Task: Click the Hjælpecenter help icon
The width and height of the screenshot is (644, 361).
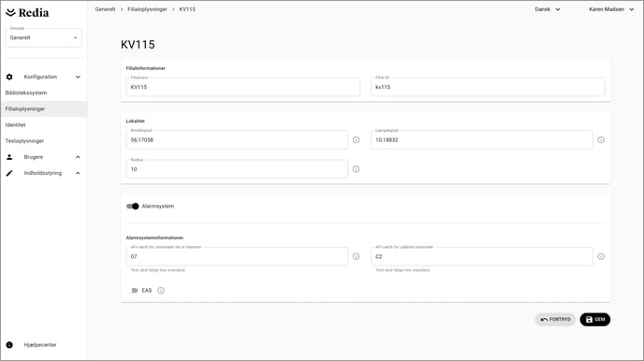Action: (9, 345)
